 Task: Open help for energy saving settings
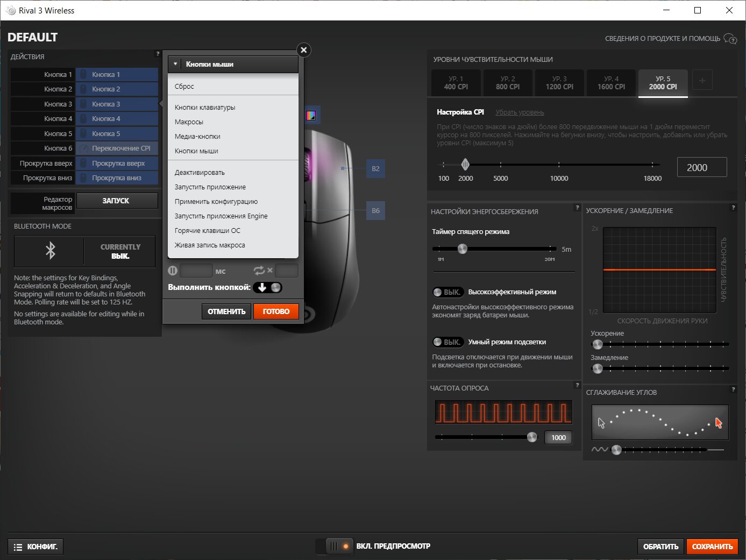pos(577,207)
